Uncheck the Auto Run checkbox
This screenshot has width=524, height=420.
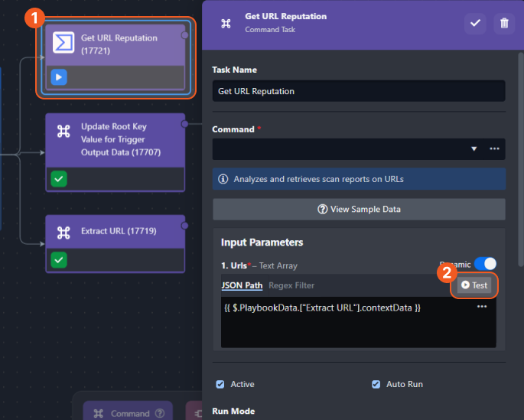(x=376, y=384)
